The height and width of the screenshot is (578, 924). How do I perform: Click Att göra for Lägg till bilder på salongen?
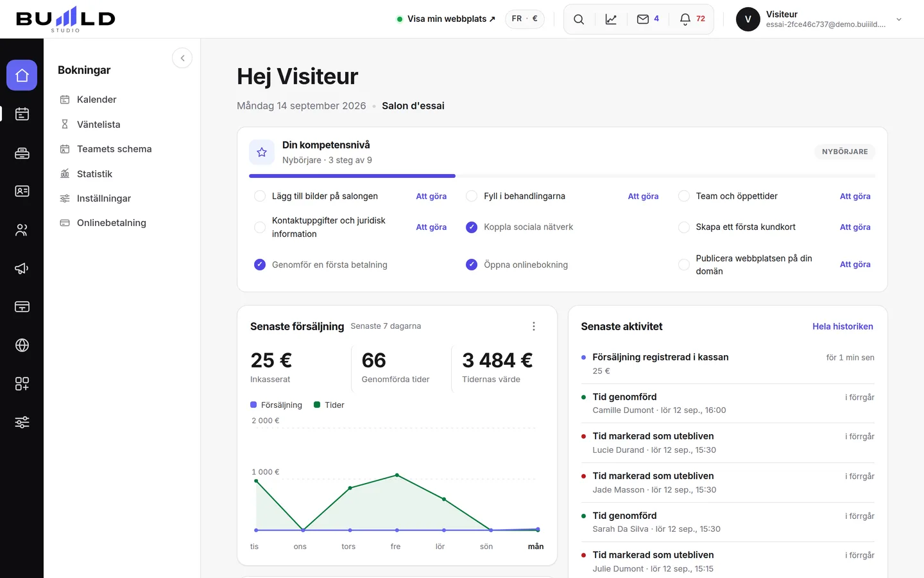(x=431, y=197)
